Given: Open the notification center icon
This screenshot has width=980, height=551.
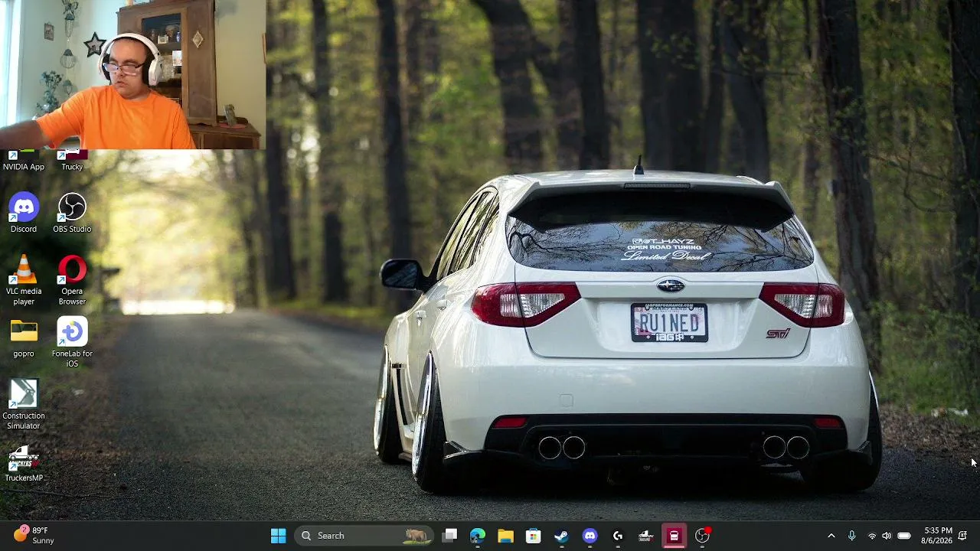Looking at the screenshot, I should coord(963,536).
